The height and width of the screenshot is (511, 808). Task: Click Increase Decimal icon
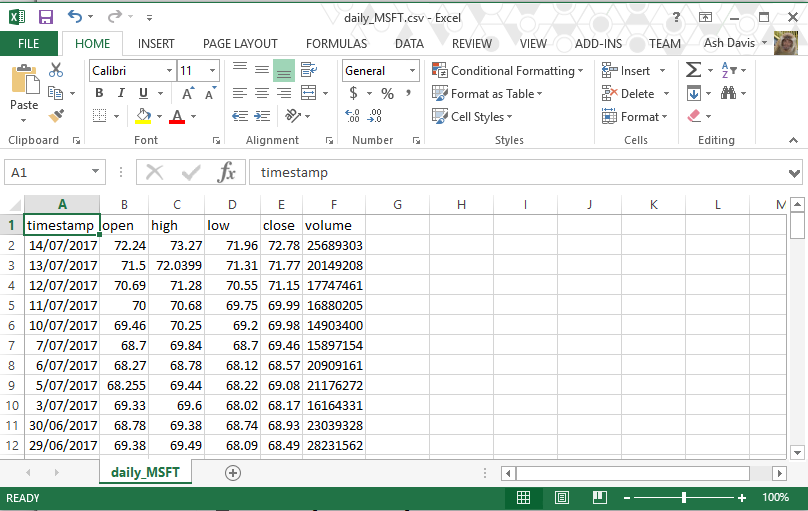352,116
